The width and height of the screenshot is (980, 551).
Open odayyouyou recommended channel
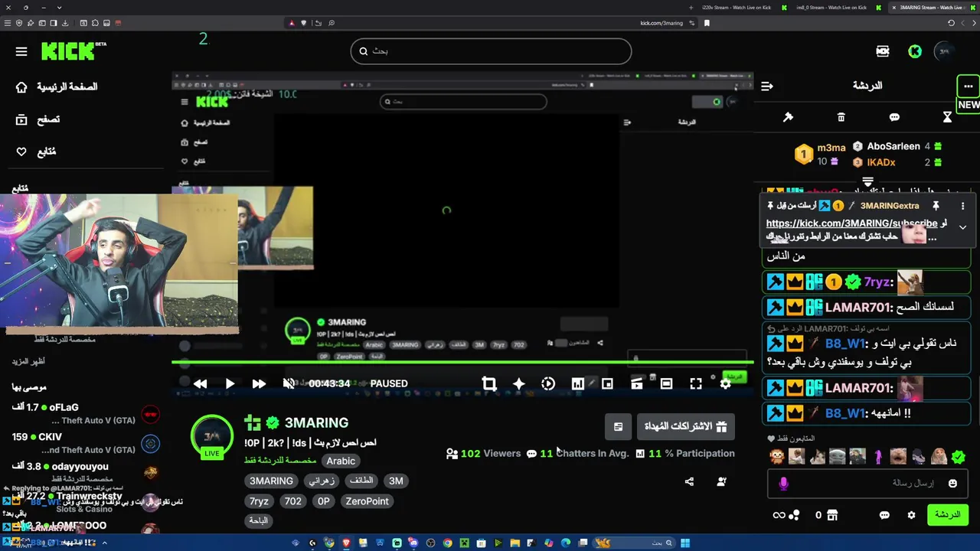[84, 472]
